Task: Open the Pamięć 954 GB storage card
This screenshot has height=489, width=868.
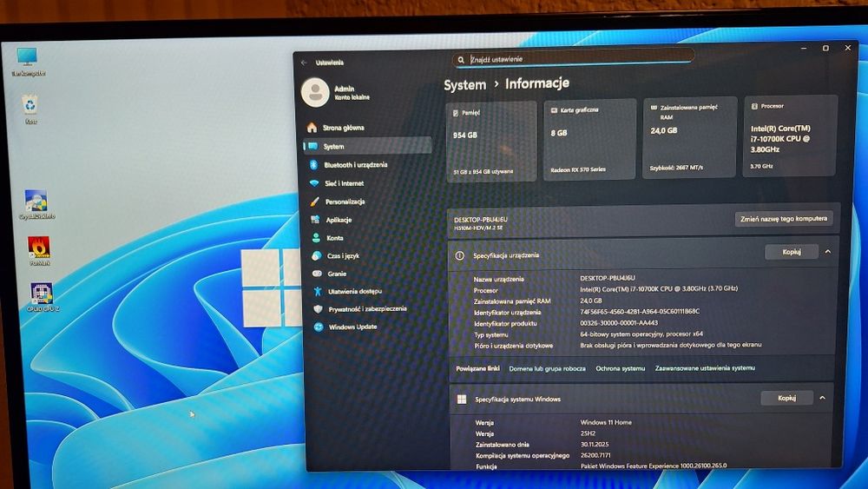Action: click(491, 142)
